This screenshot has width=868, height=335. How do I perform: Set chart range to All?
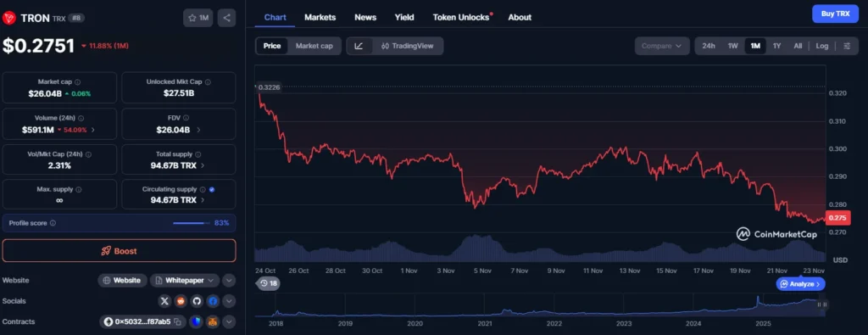pos(798,46)
